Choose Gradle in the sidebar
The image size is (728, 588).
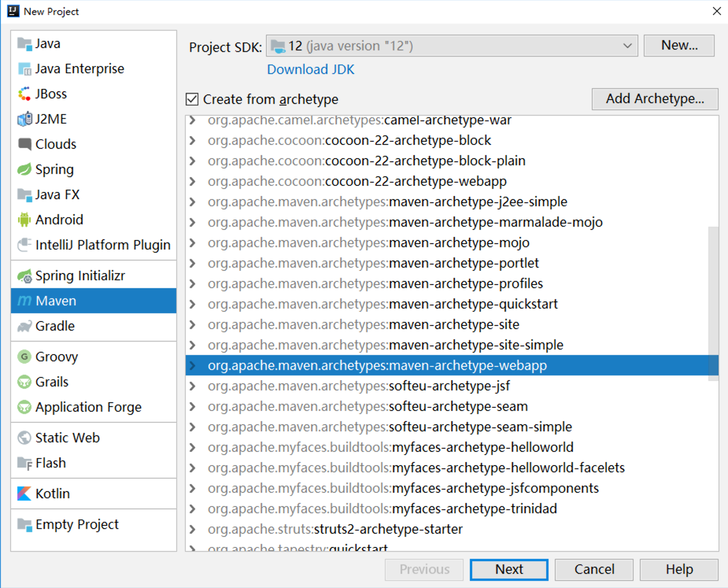click(x=94, y=326)
